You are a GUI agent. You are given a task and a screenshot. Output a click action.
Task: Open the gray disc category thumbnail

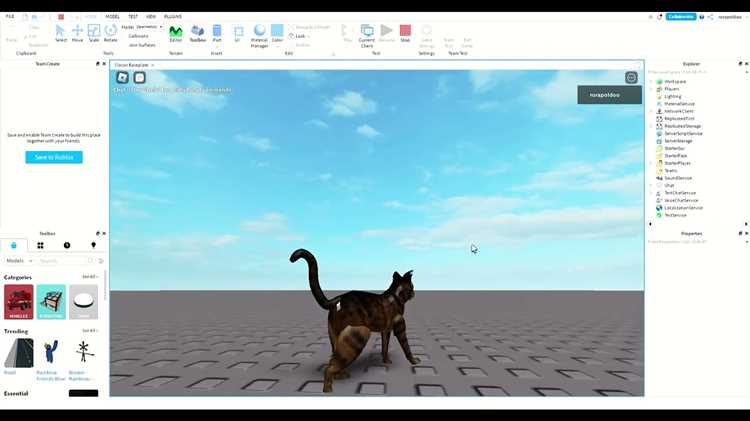pos(83,302)
